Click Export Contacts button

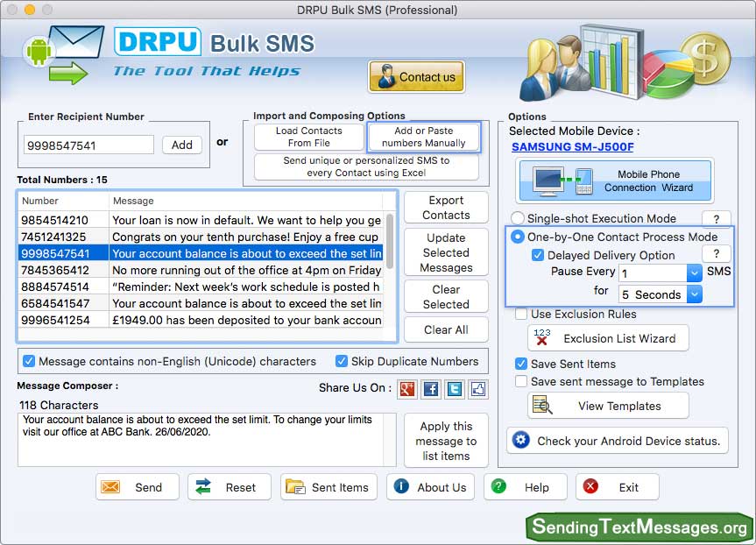coord(446,208)
